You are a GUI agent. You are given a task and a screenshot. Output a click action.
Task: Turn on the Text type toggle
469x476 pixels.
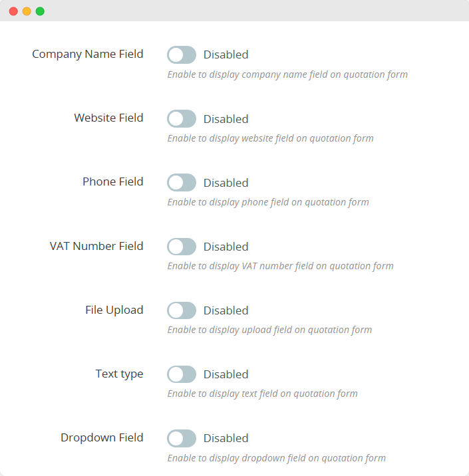click(x=182, y=374)
